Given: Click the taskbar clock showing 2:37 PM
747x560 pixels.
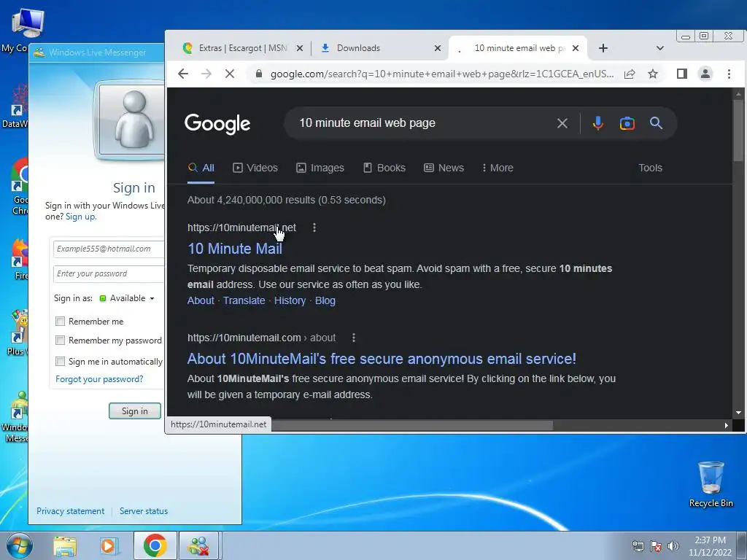Looking at the screenshot, I should click(710, 546).
